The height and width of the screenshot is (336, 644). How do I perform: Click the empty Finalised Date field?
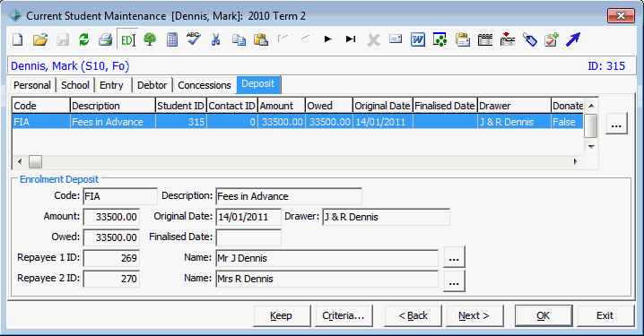tap(248, 237)
